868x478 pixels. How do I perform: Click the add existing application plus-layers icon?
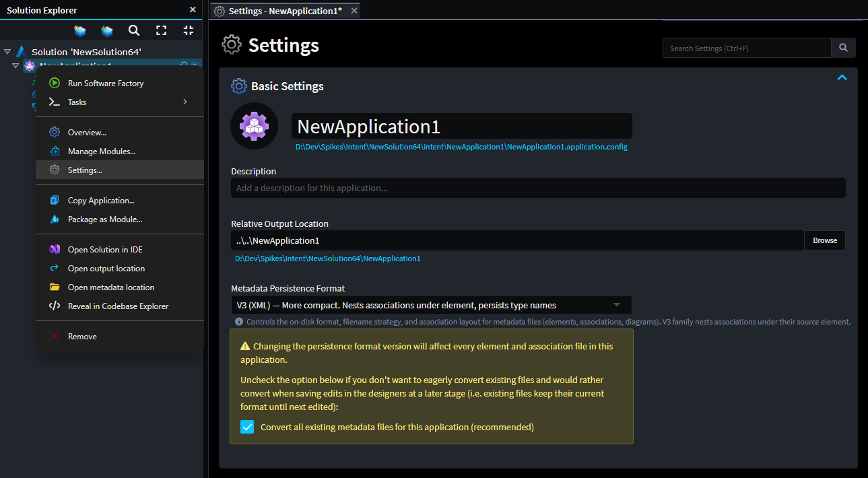tap(107, 30)
